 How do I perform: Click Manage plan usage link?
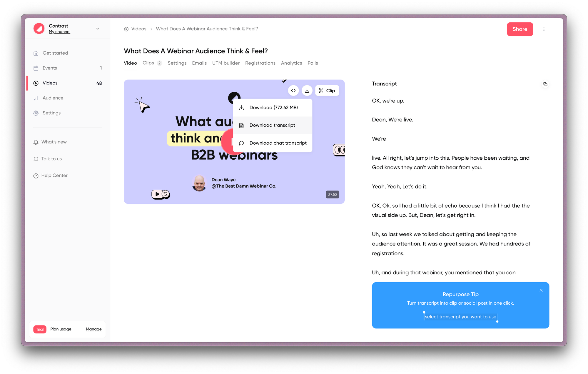(x=93, y=329)
